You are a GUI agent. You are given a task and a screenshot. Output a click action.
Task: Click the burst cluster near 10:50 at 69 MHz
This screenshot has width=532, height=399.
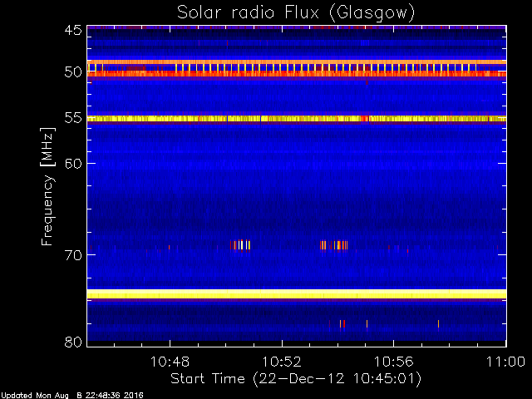click(240, 245)
